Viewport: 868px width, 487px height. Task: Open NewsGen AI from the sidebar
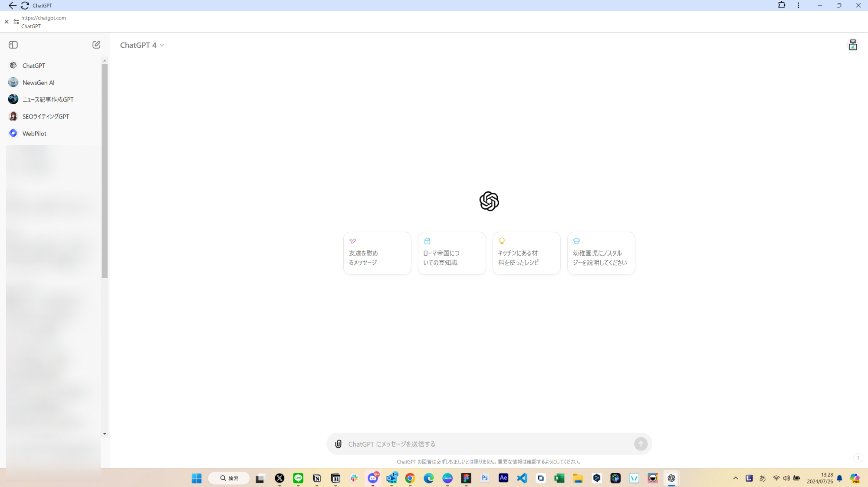click(38, 82)
